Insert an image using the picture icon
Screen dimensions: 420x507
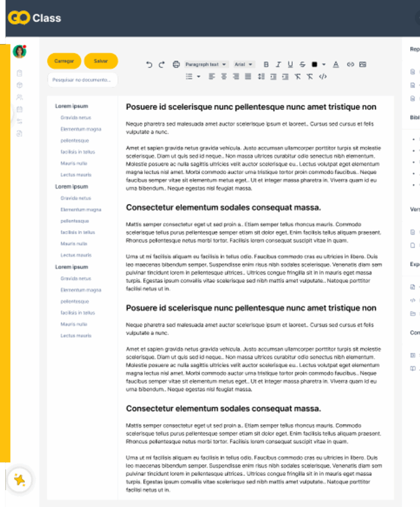point(363,64)
